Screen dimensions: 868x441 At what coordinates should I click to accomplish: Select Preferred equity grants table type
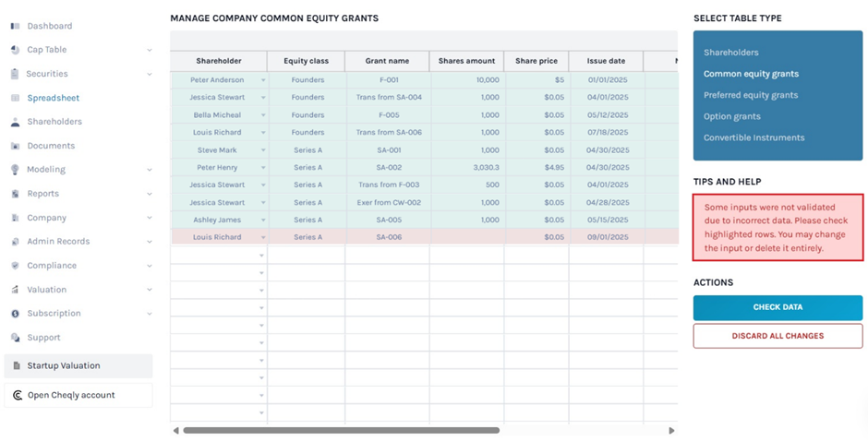click(750, 95)
